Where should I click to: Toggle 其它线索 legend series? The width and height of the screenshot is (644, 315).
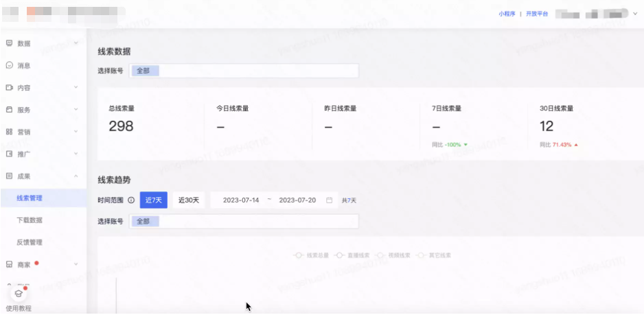click(x=434, y=255)
